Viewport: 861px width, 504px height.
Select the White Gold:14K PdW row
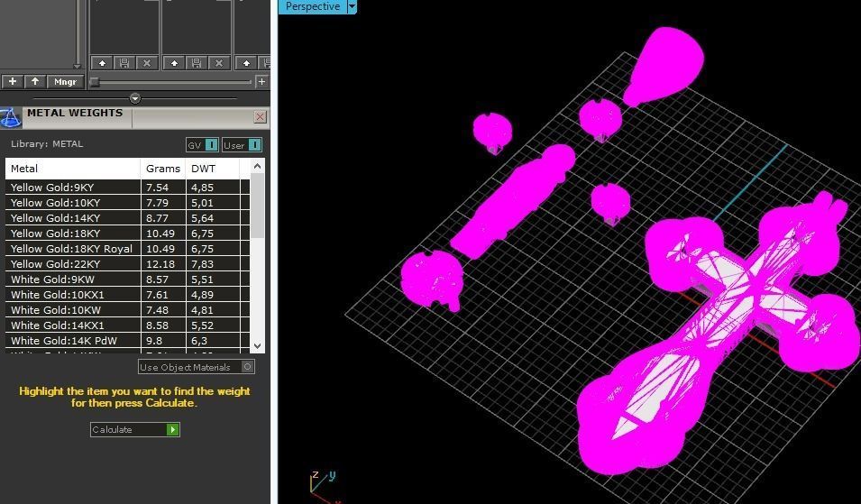click(127, 341)
